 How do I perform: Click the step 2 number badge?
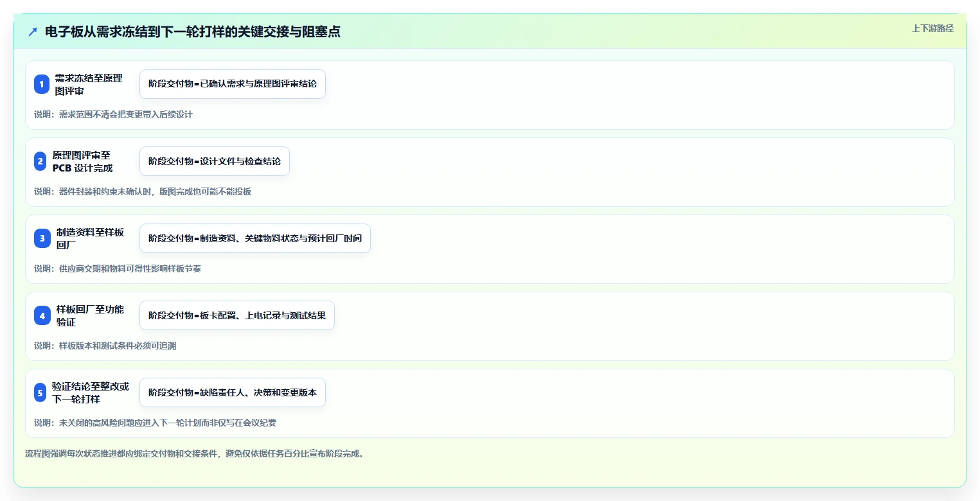[x=40, y=161]
